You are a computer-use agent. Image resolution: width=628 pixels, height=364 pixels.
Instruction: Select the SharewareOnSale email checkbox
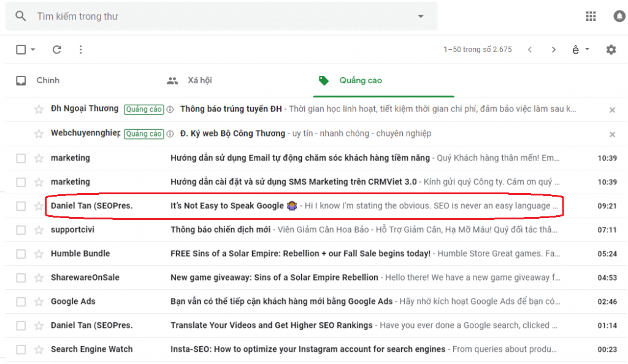click(21, 278)
